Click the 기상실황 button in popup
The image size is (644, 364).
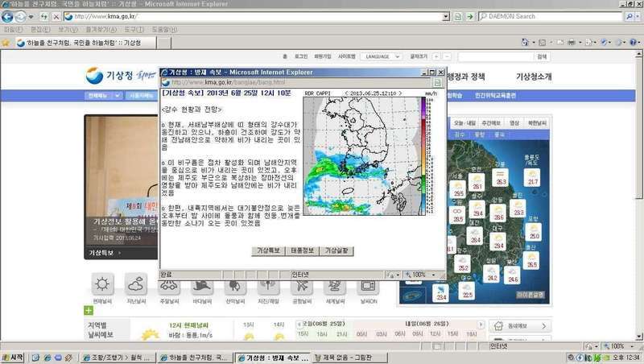[336, 250]
